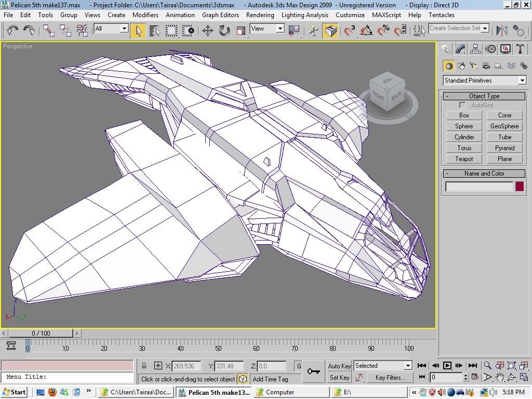Switch to the Display panel tab
Screen dimensions: 532x399
505,49
